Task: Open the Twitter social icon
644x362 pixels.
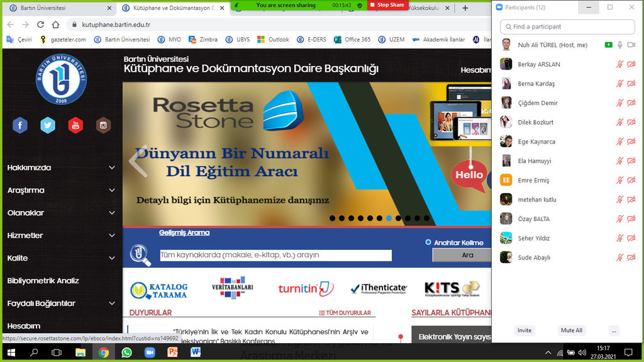Action: click(x=48, y=125)
